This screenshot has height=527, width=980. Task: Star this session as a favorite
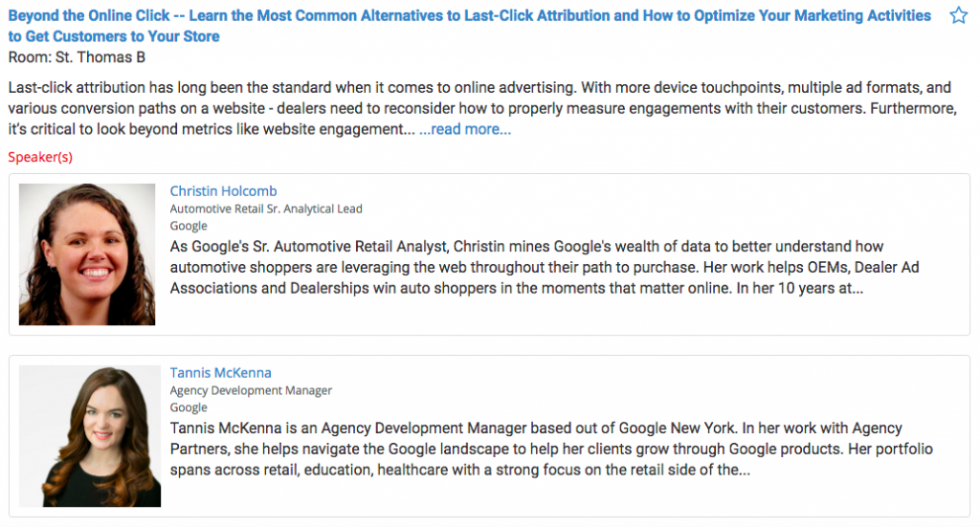958,15
